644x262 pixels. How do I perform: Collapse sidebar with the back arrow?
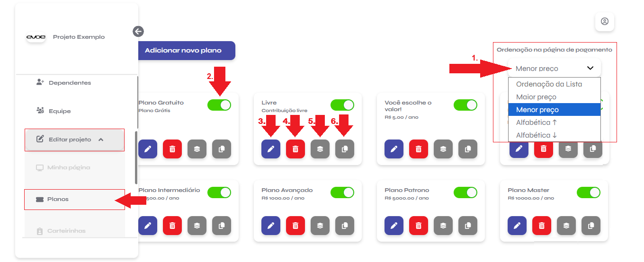point(138,32)
